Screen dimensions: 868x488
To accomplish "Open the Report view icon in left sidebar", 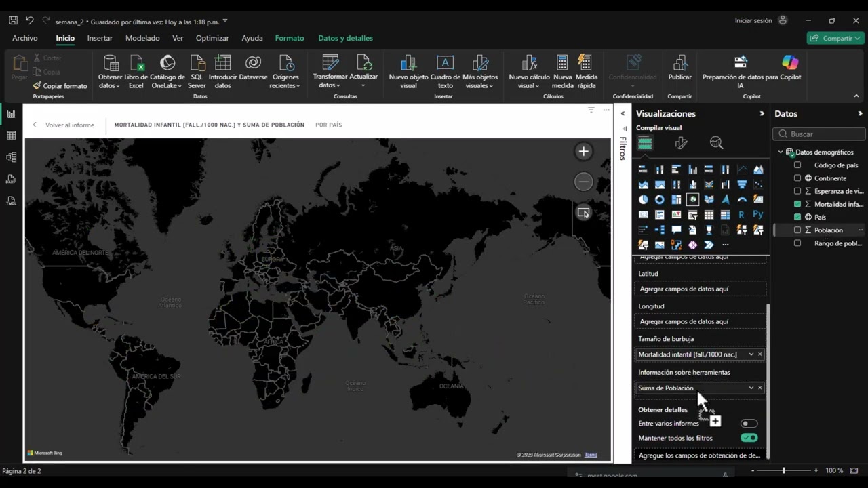I will coord(11,114).
